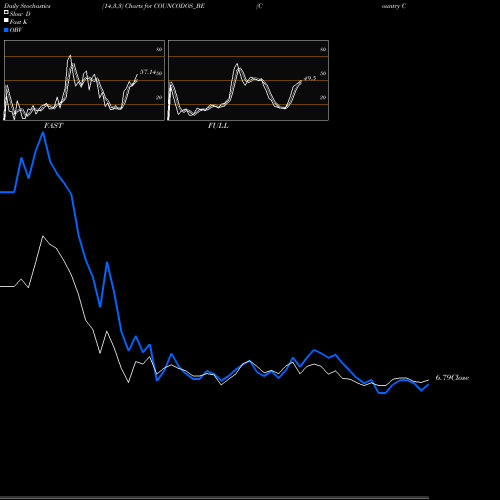Click the 80 level label on FAST chart
Screen dimensions: 500x500
click(159, 49)
